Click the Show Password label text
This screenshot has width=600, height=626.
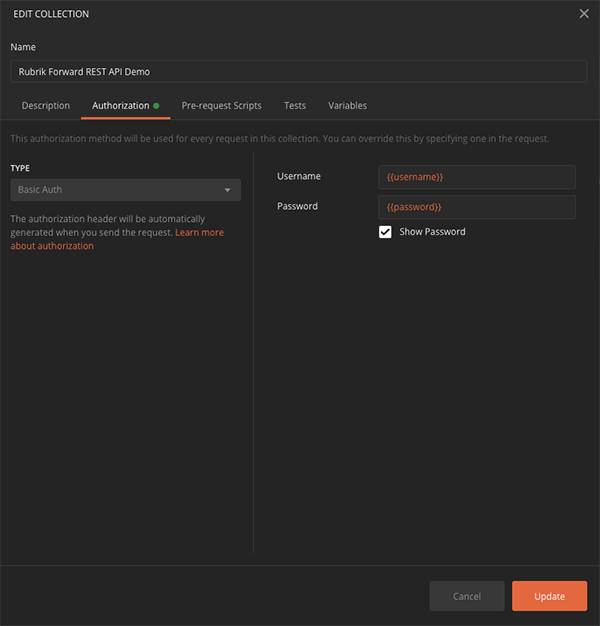pyautogui.click(x=432, y=232)
